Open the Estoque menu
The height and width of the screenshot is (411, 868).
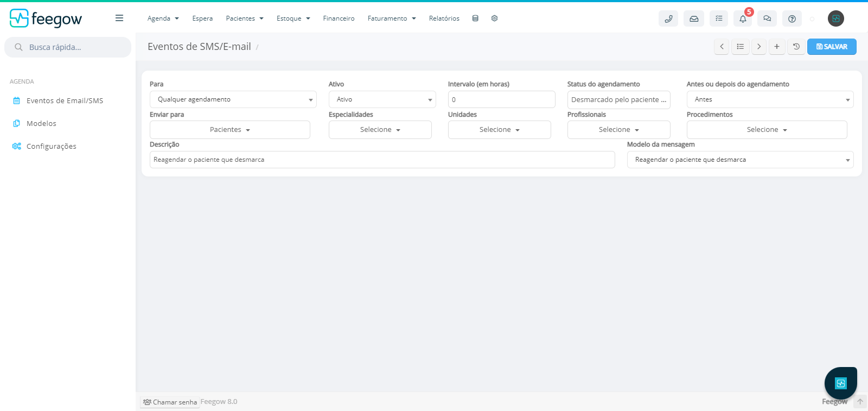tap(293, 18)
